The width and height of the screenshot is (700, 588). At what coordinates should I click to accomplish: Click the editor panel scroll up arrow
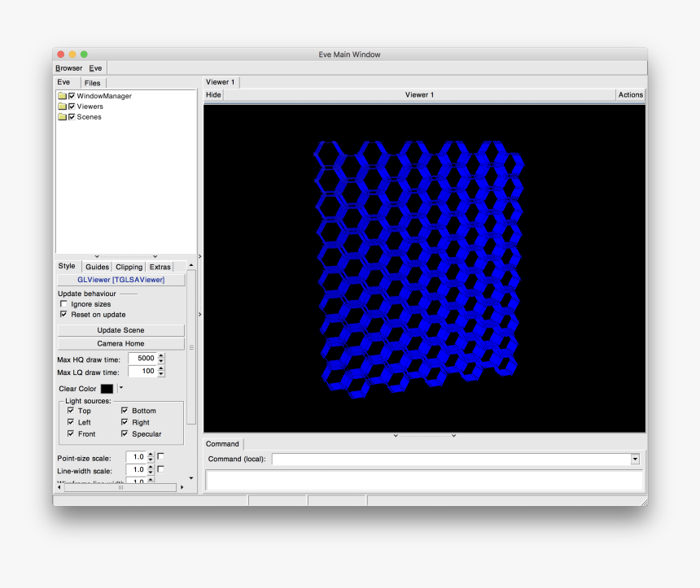[x=191, y=265]
